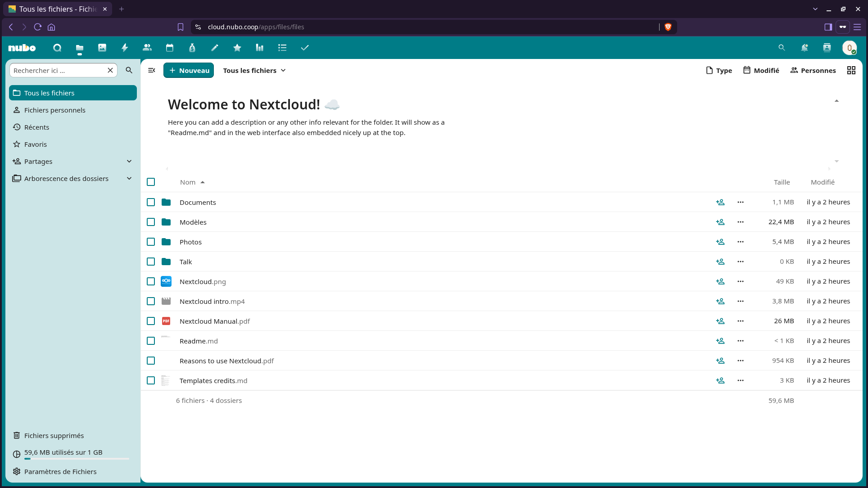Image resolution: width=868 pixels, height=488 pixels.
Task: Open the user avatar menu
Action: tap(850, 48)
